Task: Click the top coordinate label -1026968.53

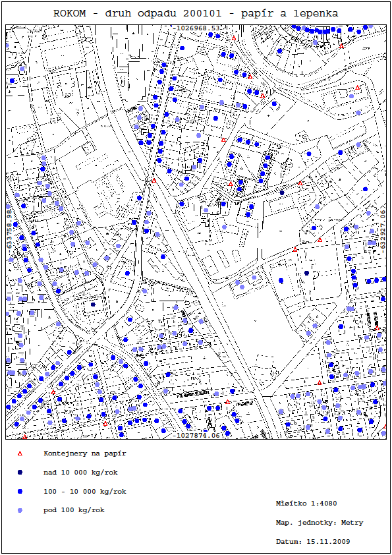Action: [196, 28]
